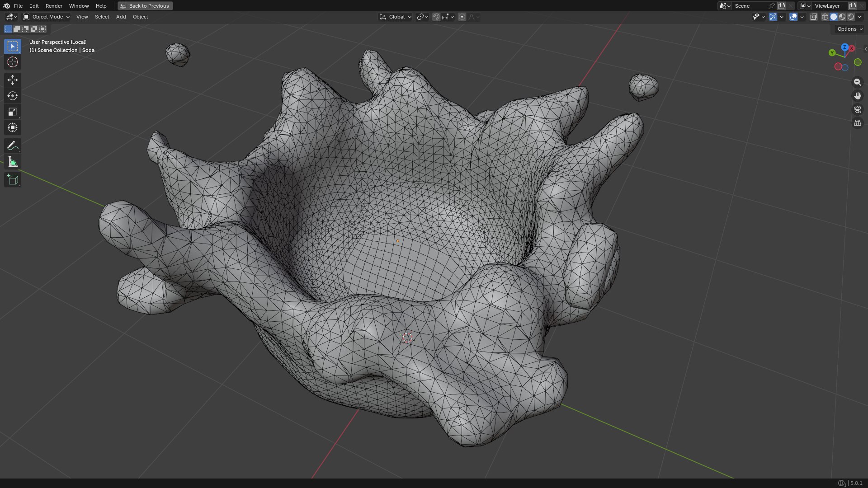868x488 pixels.
Task: Toggle viewport gizmos display
Action: coord(773,17)
